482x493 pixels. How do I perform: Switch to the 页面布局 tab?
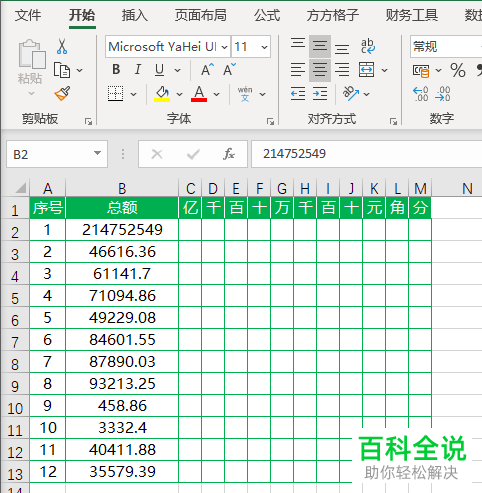(x=201, y=15)
